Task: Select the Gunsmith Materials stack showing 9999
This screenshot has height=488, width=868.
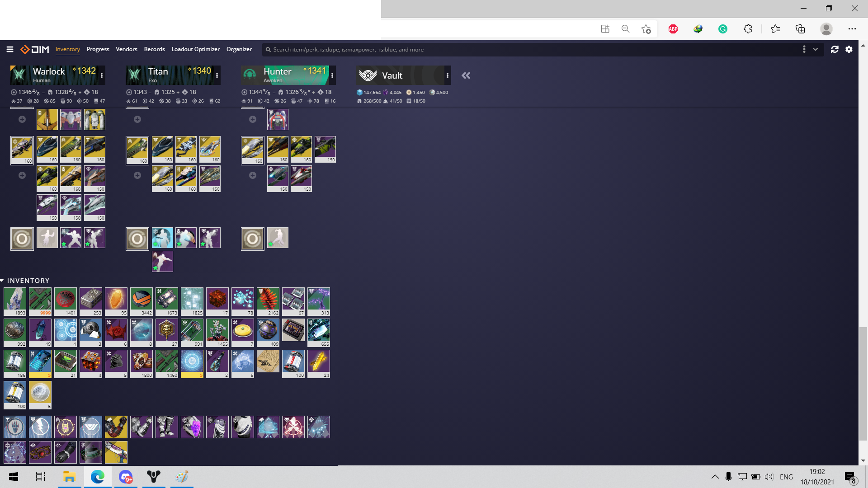Action: [x=40, y=301]
